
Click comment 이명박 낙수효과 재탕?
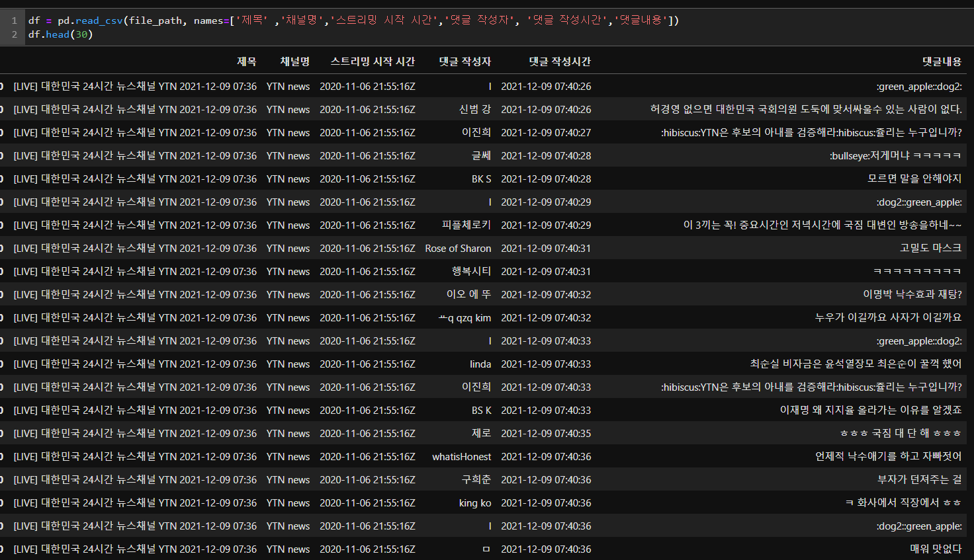pos(912,294)
